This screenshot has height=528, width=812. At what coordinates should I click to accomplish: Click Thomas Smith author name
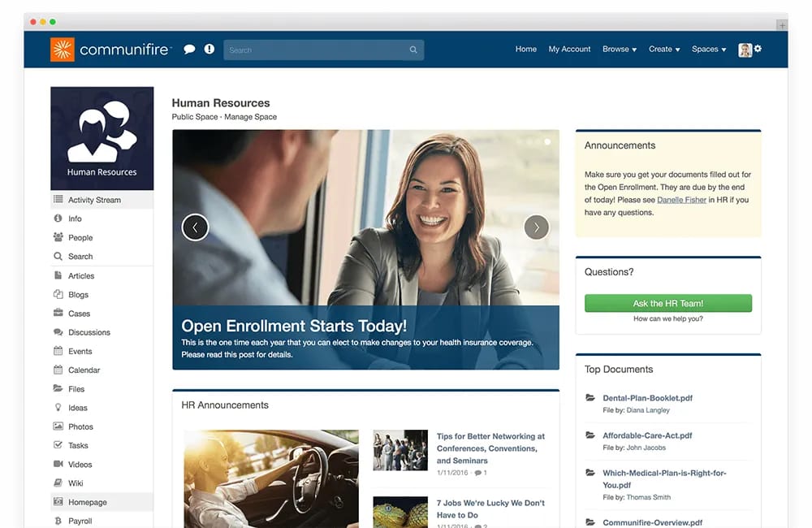coord(648,497)
